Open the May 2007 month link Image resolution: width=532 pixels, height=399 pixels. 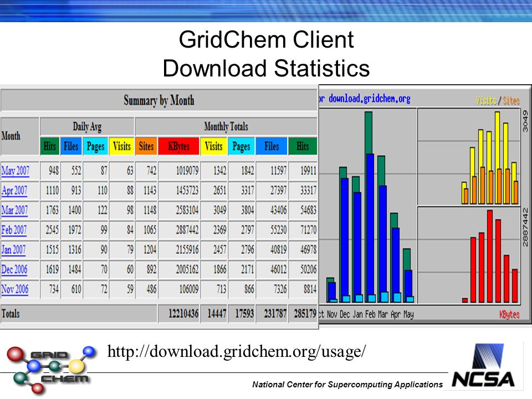click(x=16, y=171)
